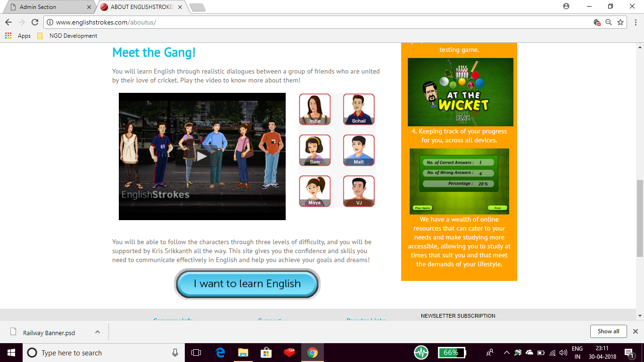Click the progress results scoreboard image

pos(459,181)
